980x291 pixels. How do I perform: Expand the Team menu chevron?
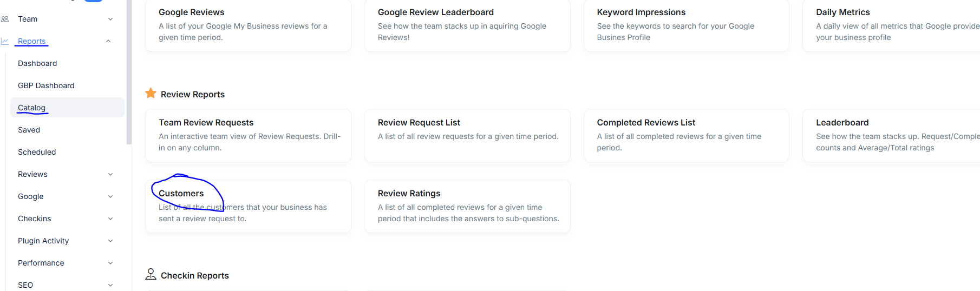click(x=110, y=19)
